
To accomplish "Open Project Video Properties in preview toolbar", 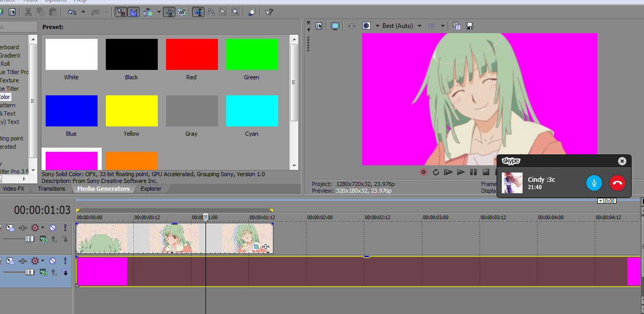I will pos(319,25).
